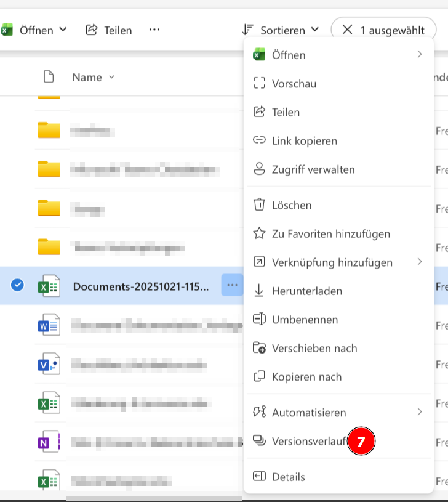Click the link icon for Link kopieren

(259, 140)
